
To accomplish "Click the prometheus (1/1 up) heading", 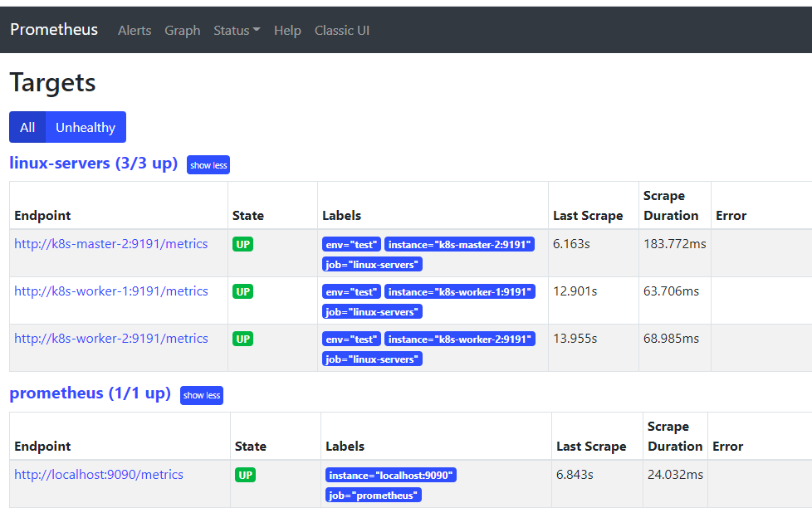I will pyautogui.click(x=90, y=393).
